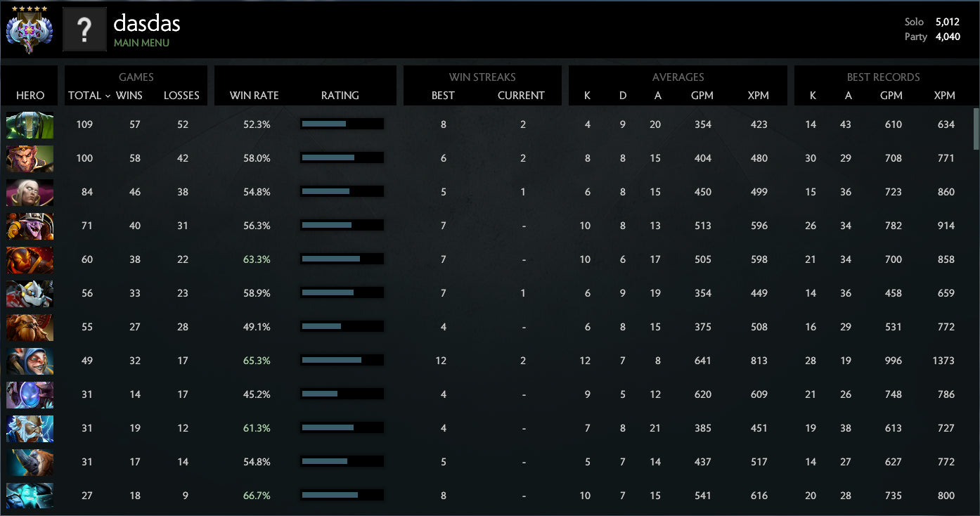Click the BEST win streak column header
The height and width of the screenshot is (516, 980).
443,96
